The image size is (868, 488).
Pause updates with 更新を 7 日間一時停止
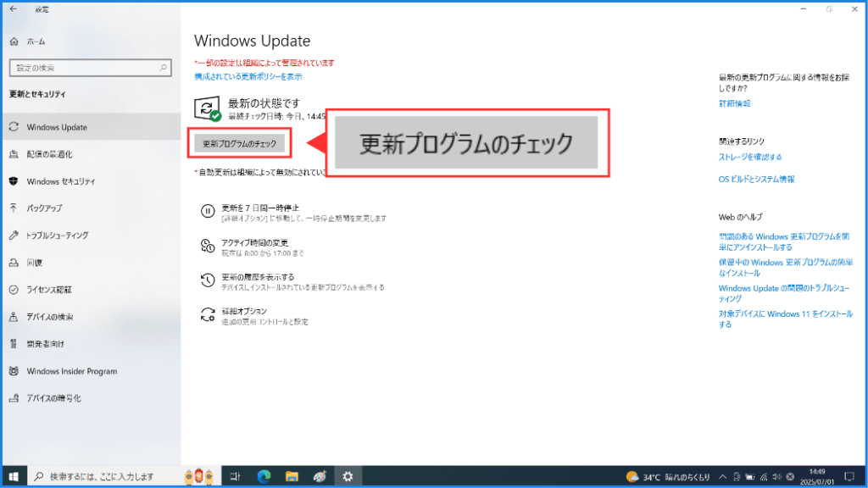click(293, 213)
